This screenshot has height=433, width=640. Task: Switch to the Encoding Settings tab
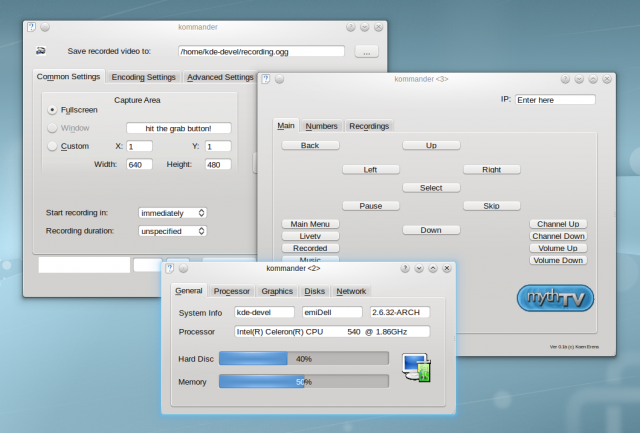144,77
